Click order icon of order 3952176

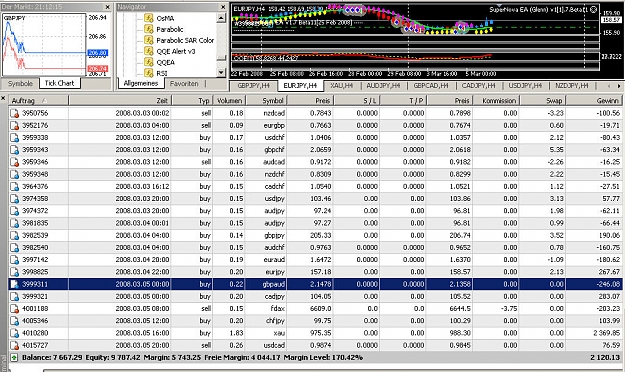point(15,126)
